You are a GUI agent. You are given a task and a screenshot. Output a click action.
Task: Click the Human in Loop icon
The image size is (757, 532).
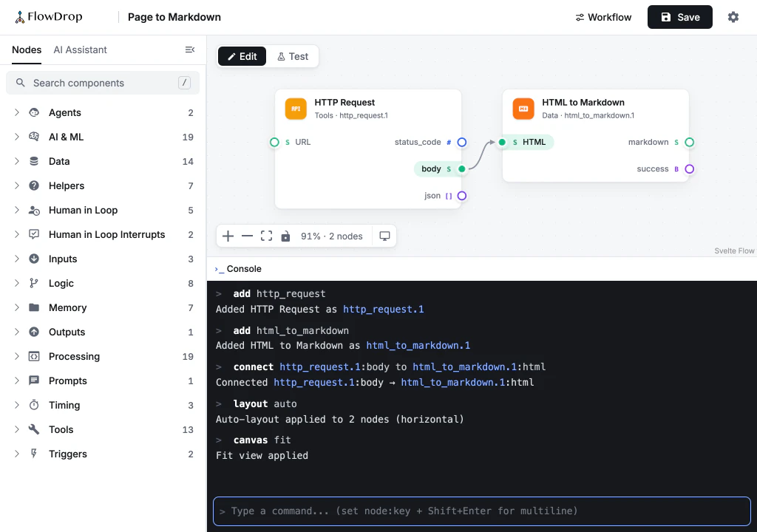click(34, 210)
